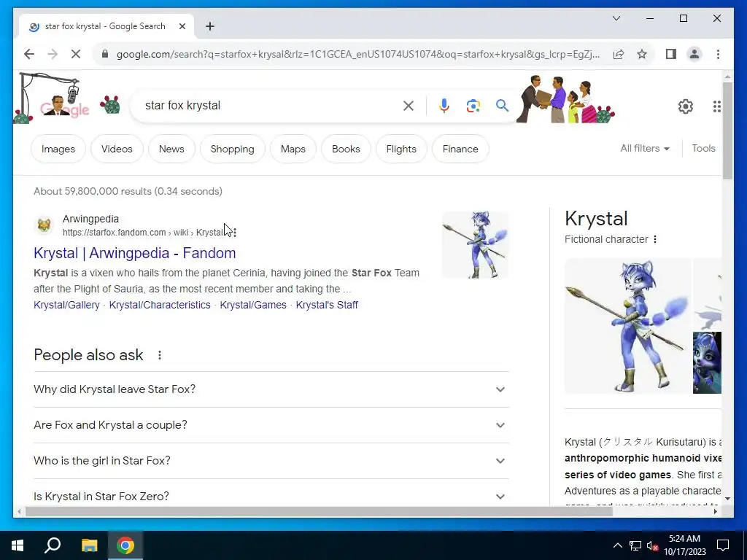Viewport: 747px width, 560px height.
Task: Click the vertical page scrollbar thumb
Action: coord(727,131)
